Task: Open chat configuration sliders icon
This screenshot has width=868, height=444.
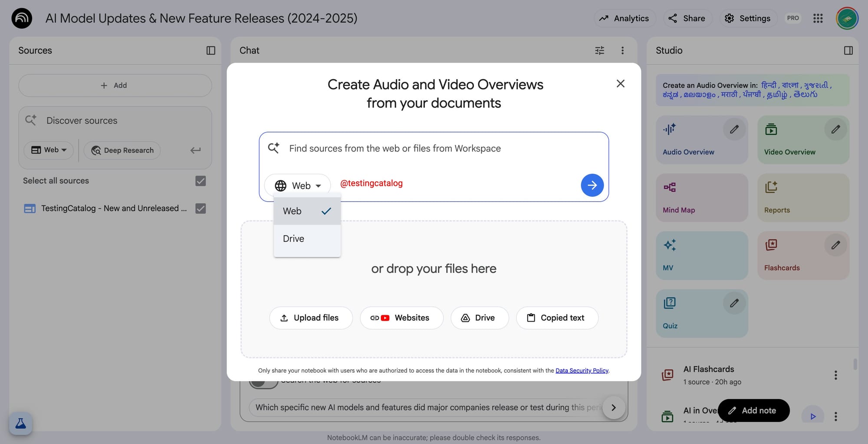Action: [599, 50]
